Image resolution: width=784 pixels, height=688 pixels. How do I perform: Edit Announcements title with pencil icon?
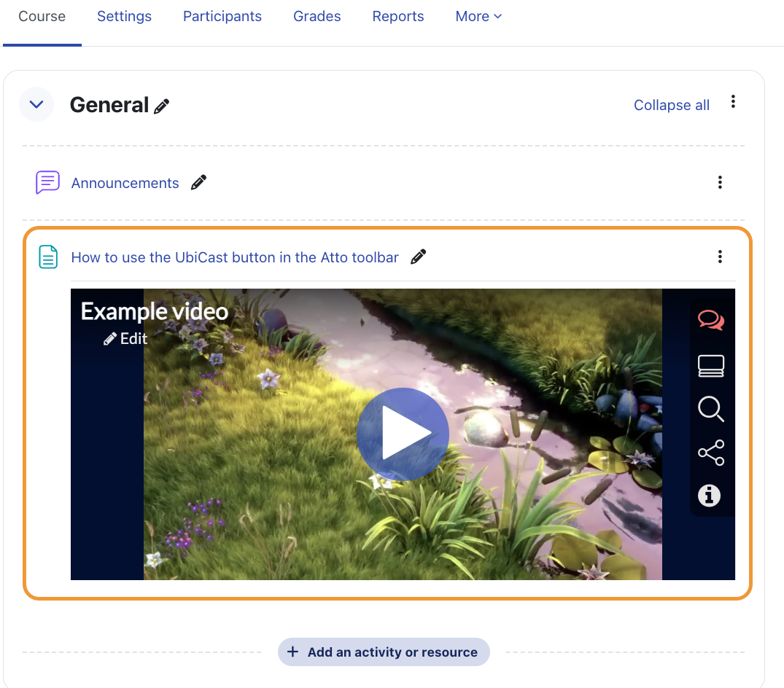tap(198, 182)
